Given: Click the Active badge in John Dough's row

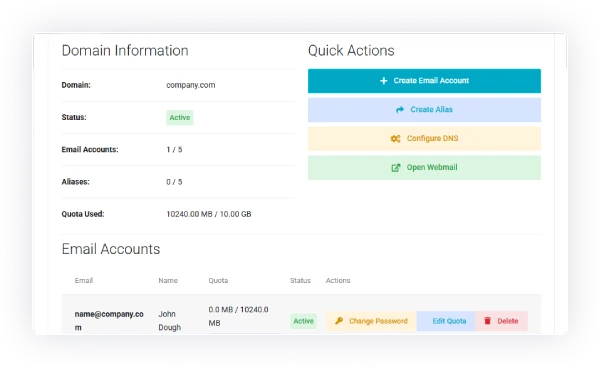Looking at the screenshot, I should [x=303, y=321].
